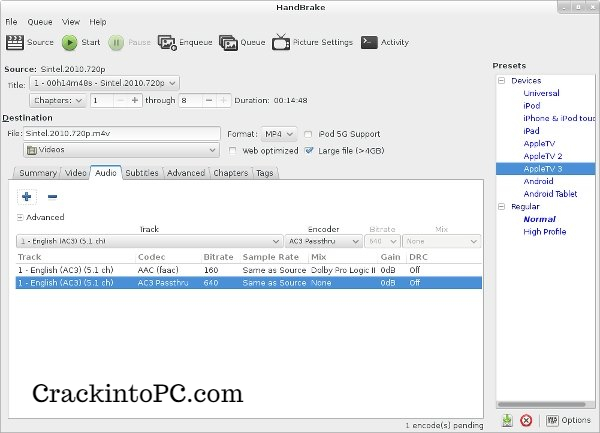The image size is (600, 433).
Task: Collapse the Regular preset group
Action: point(502,207)
